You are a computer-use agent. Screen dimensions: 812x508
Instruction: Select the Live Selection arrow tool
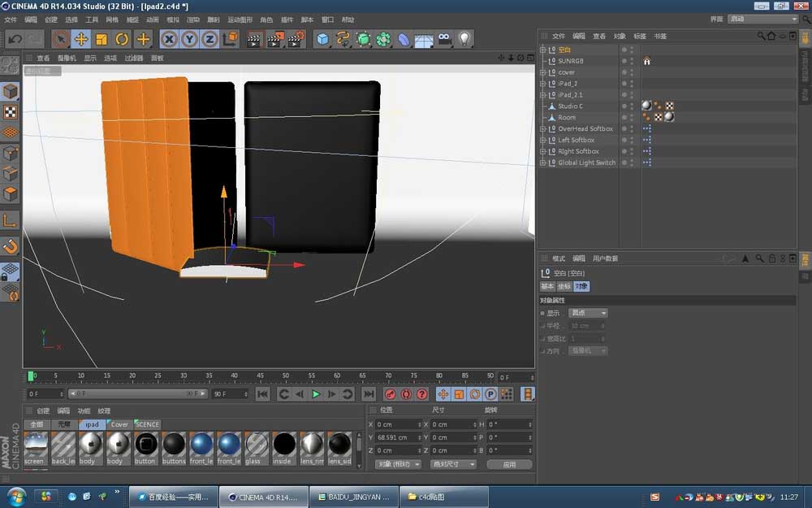point(61,38)
